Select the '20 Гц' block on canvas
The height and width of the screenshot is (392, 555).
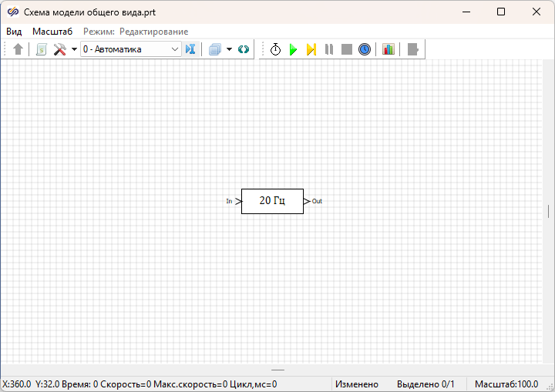[272, 201]
